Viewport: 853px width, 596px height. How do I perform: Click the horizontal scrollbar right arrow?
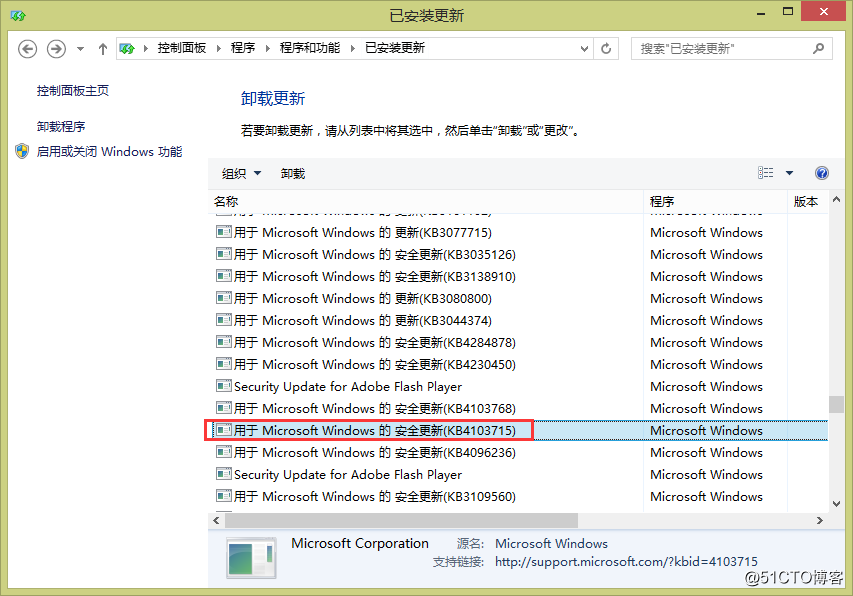coord(820,520)
